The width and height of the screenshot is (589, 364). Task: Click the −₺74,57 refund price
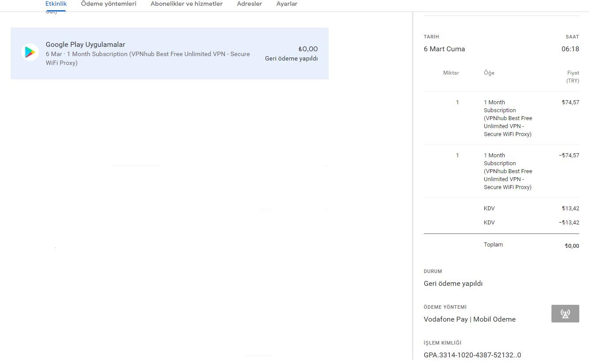point(569,155)
